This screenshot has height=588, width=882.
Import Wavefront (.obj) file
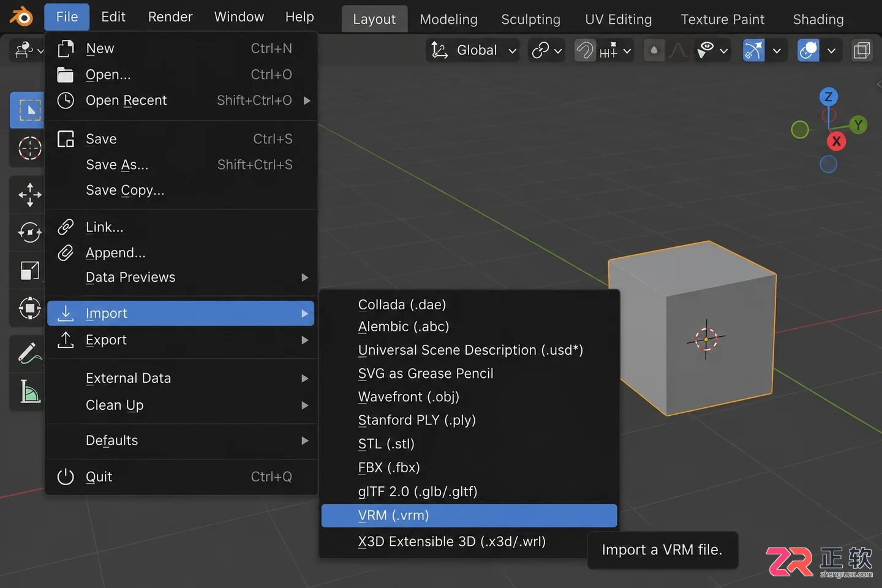click(x=469, y=397)
